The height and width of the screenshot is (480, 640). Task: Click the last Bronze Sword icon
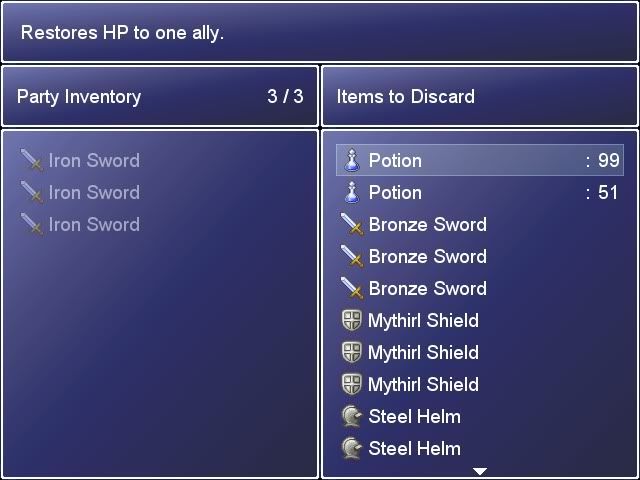click(352, 288)
